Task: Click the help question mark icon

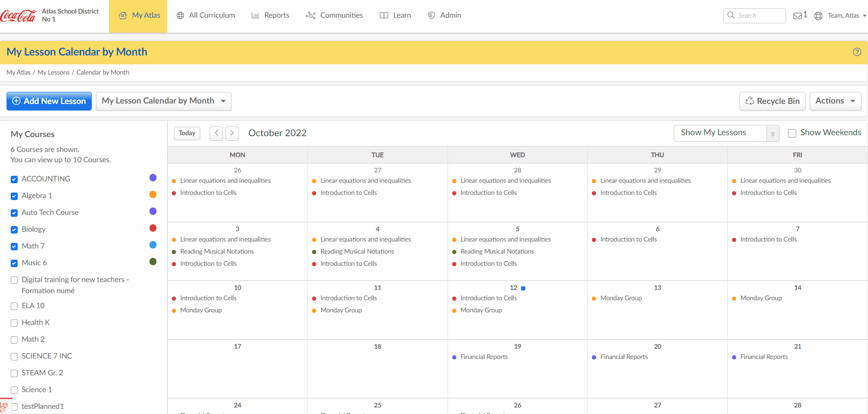Action: (857, 52)
